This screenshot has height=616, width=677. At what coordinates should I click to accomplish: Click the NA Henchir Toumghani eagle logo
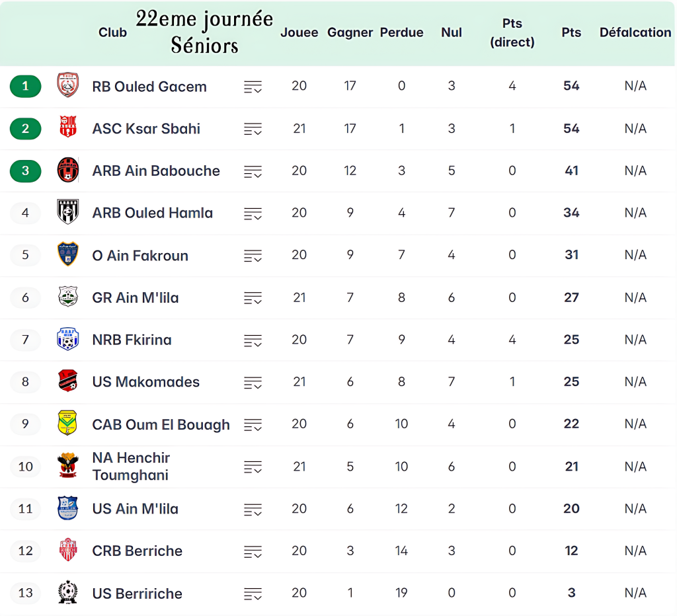[x=67, y=466]
